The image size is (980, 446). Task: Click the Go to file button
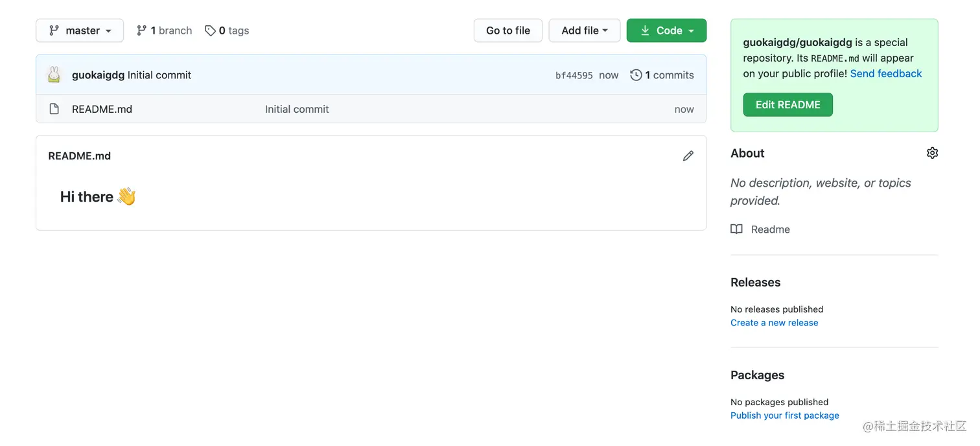point(508,30)
